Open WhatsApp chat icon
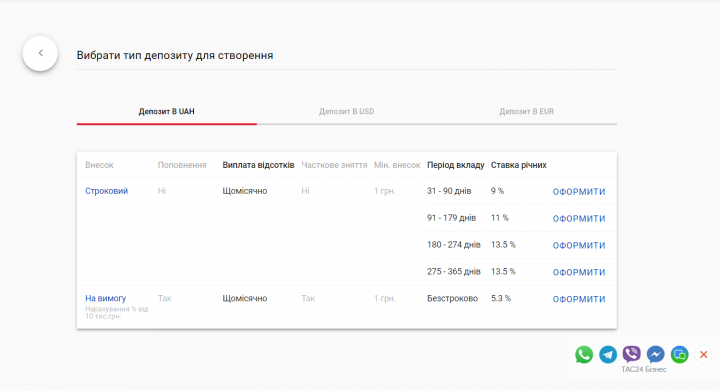Viewport: 720px width, 391px height. coord(584,355)
